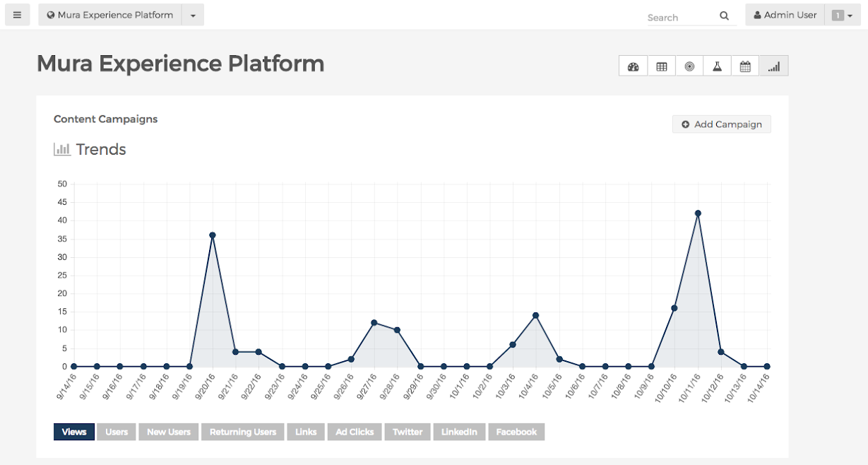Screen dimensions: 868x465
Task: Select the 10/3/16 chart data point
Action: tap(513, 345)
